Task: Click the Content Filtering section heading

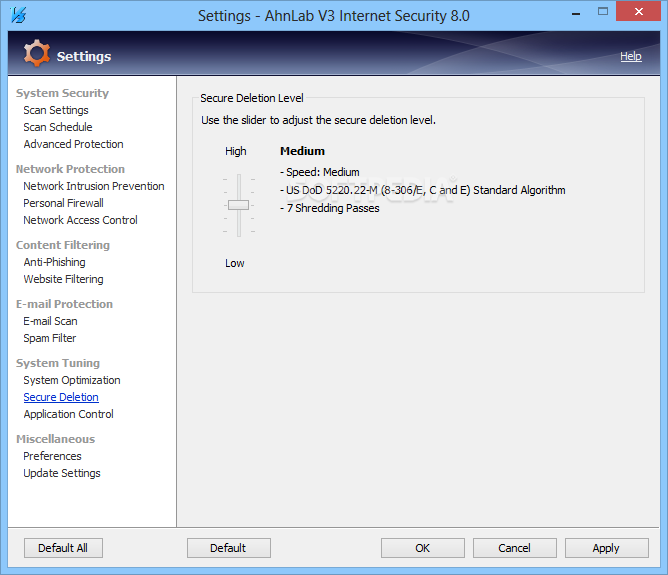Action: 63,245
